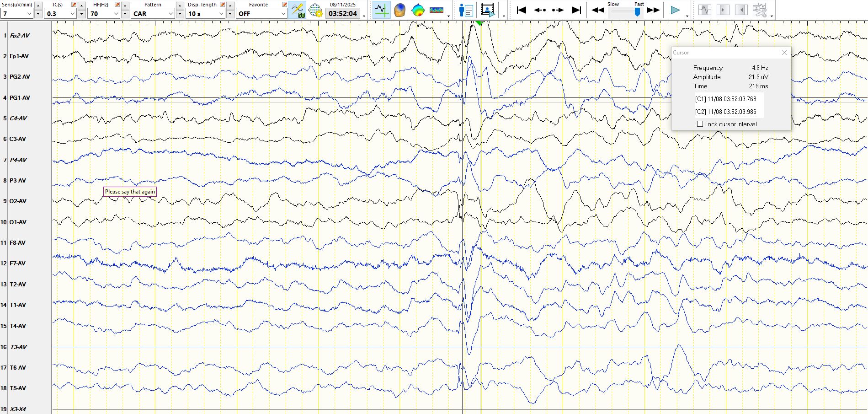Step TC(s) value up
Screen dimensions: 868x414
coord(81,5)
